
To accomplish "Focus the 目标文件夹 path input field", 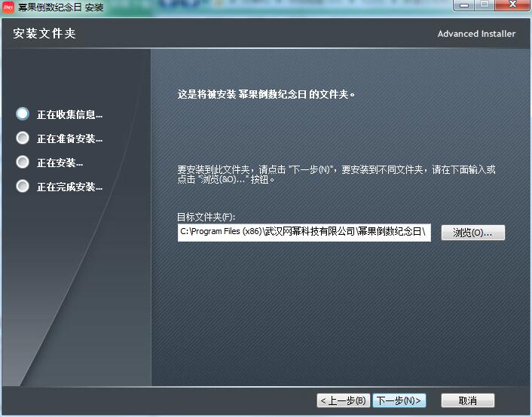I will [304, 233].
